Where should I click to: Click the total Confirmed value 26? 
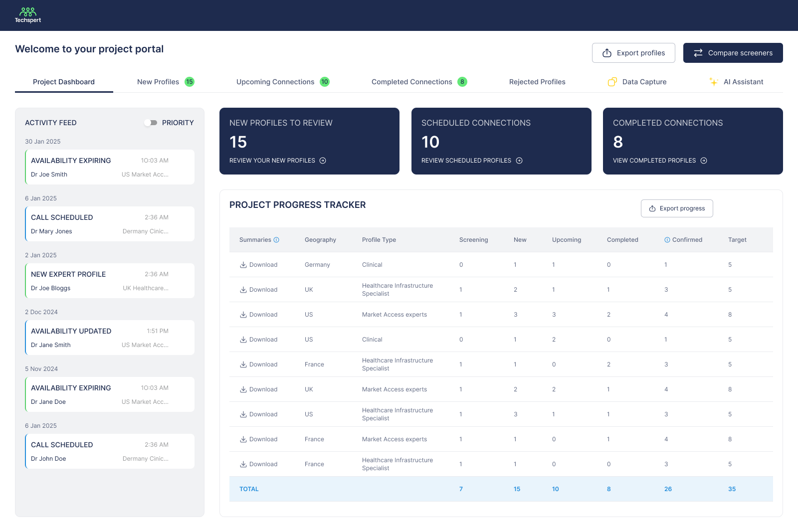[668, 489]
